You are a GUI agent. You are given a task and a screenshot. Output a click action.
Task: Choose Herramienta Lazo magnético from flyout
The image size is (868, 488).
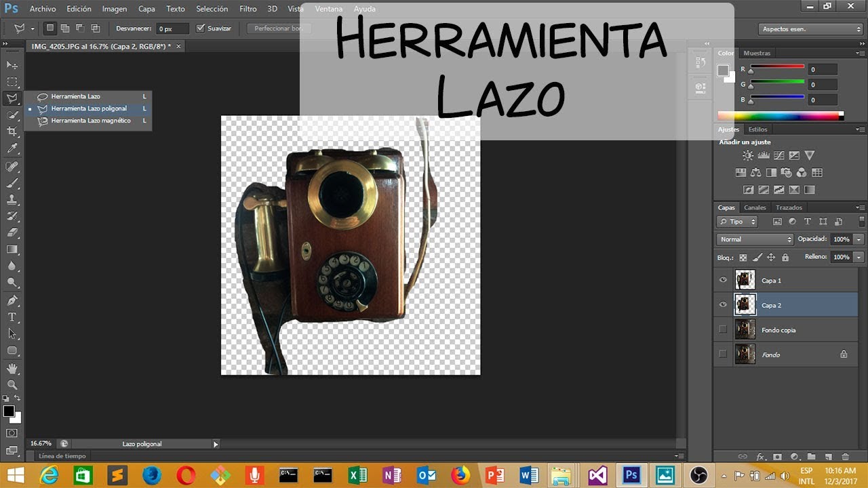coord(88,121)
